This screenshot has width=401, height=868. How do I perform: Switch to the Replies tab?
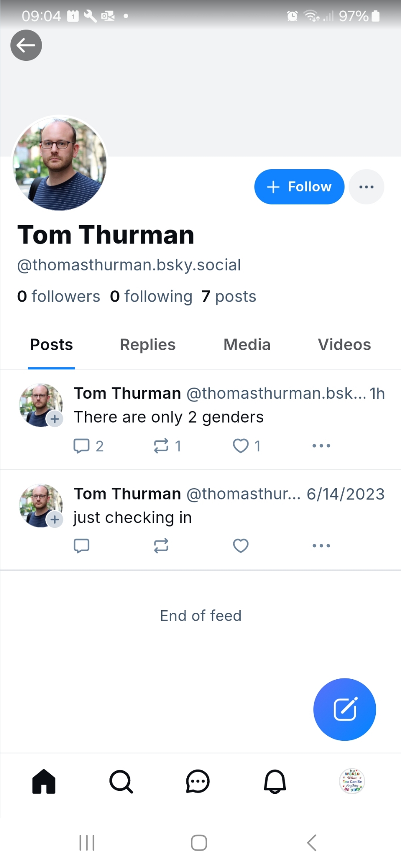148,345
